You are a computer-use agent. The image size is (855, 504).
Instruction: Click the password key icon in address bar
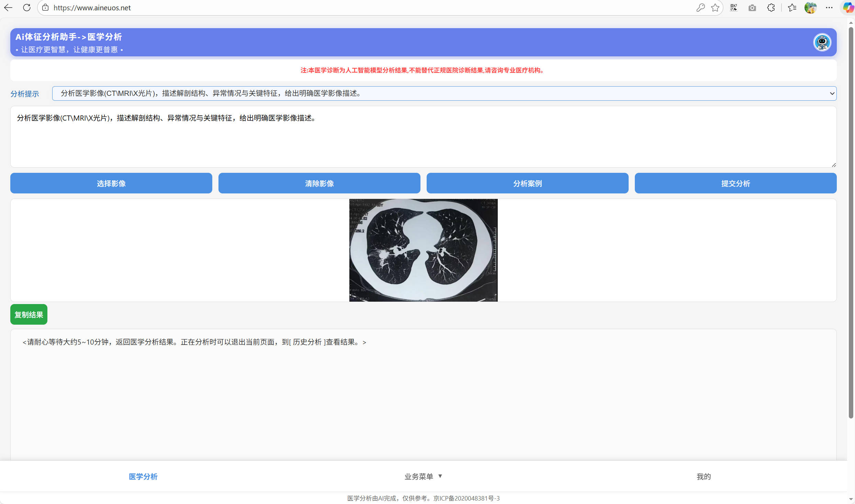tap(700, 8)
